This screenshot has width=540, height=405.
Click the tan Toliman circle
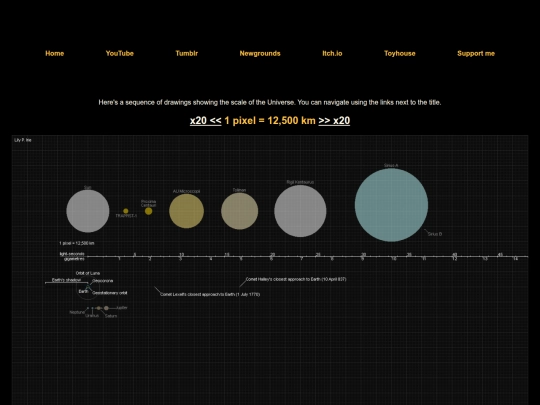pos(239,211)
